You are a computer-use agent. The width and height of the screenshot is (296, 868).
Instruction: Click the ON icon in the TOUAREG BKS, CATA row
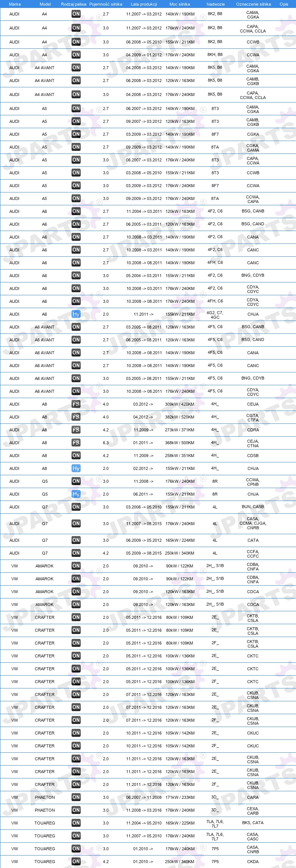coord(76,823)
